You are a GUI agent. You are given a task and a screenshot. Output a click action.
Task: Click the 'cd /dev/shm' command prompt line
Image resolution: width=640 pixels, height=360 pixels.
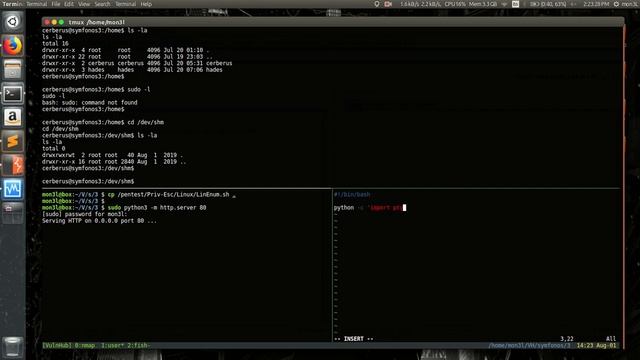102,122
